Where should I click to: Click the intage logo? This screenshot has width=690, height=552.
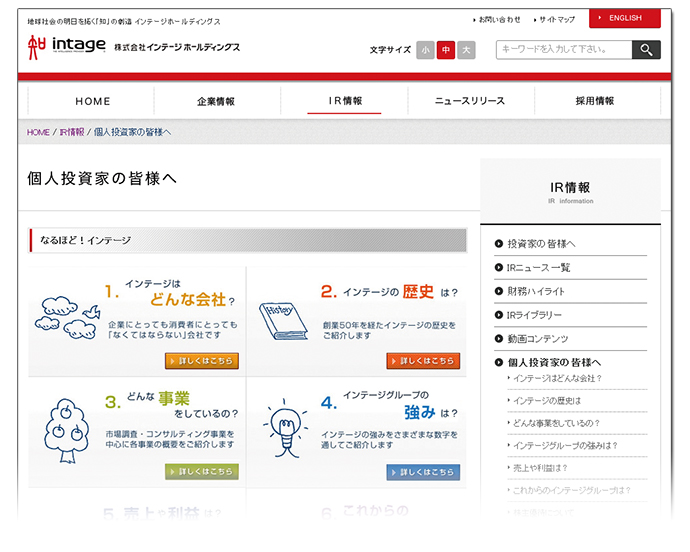tap(66, 46)
